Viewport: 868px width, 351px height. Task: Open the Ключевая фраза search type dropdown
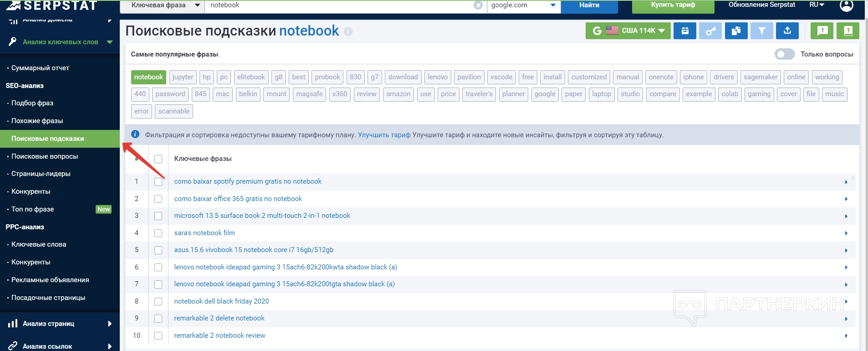(162, 5)
